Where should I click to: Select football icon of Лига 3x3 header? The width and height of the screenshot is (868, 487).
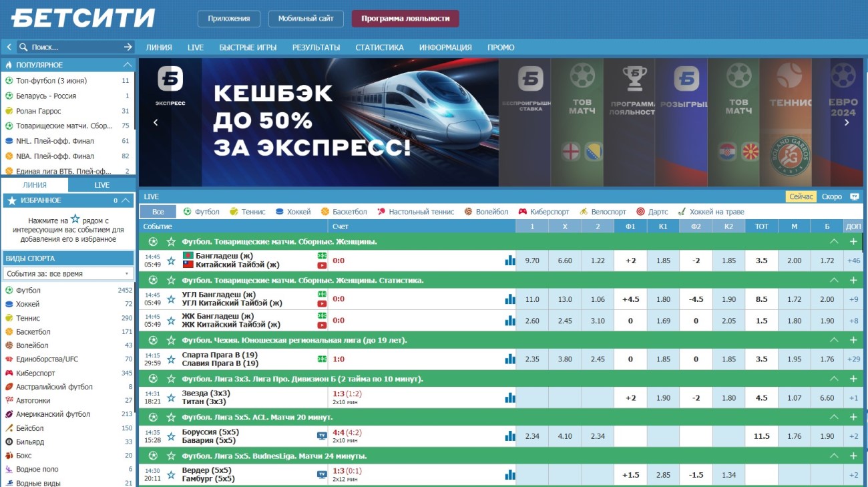(153, 379)
